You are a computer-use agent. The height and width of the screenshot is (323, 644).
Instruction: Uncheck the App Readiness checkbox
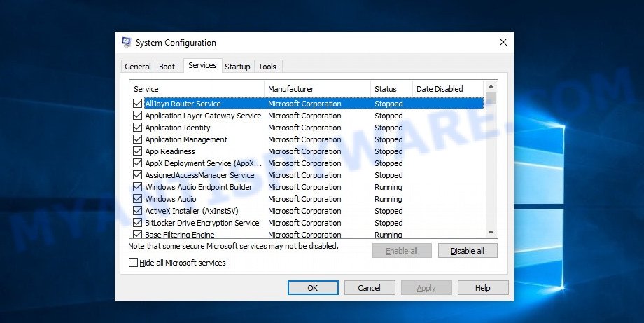point(138,151)
